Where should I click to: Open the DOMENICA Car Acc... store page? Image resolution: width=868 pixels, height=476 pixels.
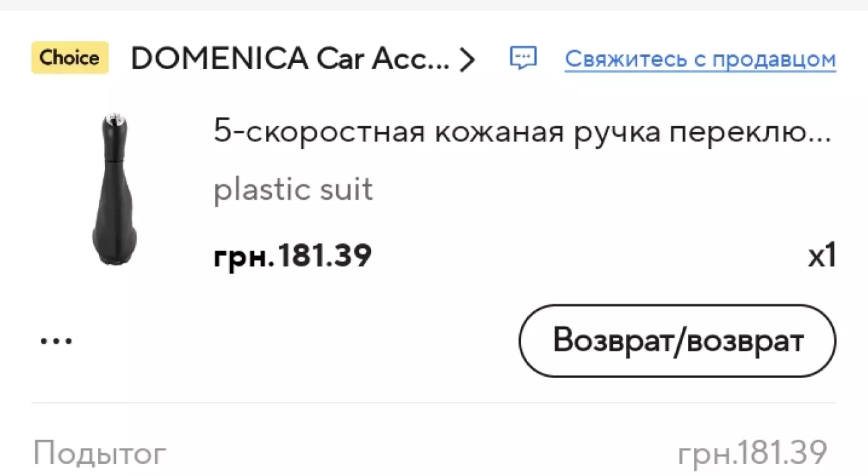(290, 60)
